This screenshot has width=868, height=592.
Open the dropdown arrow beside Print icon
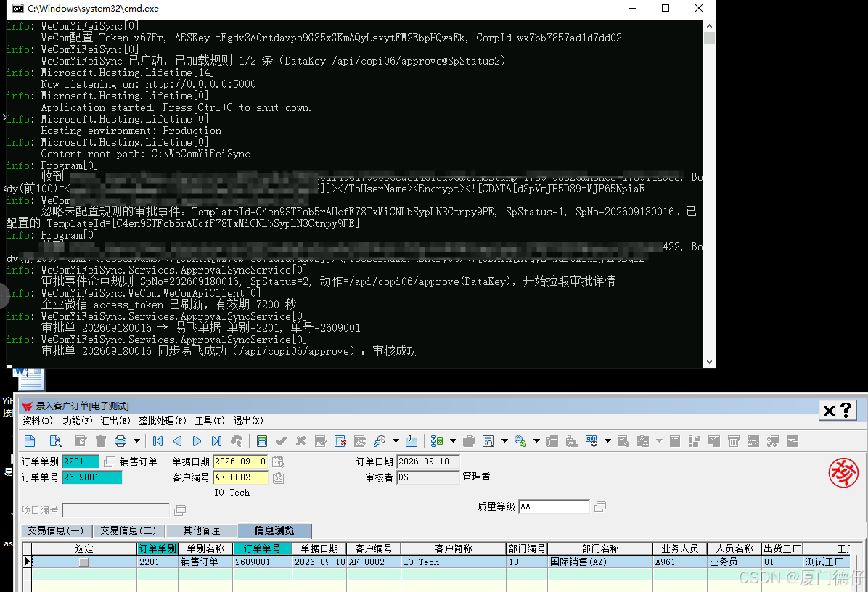click(136, 441)
